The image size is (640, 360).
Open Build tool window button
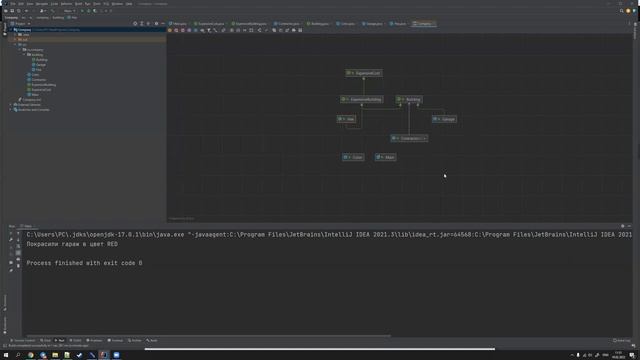151,340
